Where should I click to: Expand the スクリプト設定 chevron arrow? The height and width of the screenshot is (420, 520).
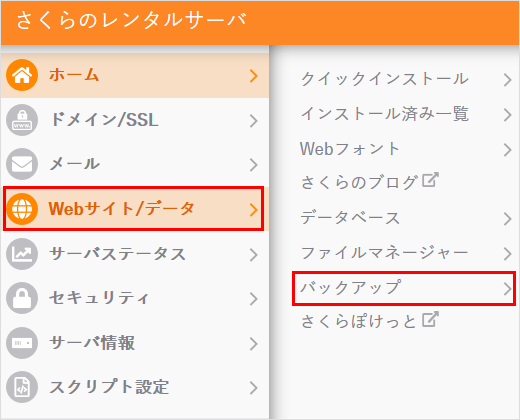[254, 388]
